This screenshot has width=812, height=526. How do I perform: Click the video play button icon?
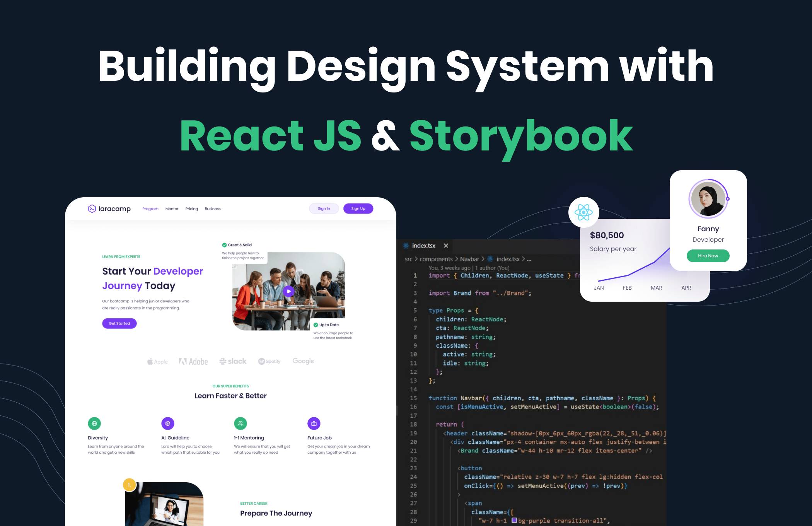point(288,291)
